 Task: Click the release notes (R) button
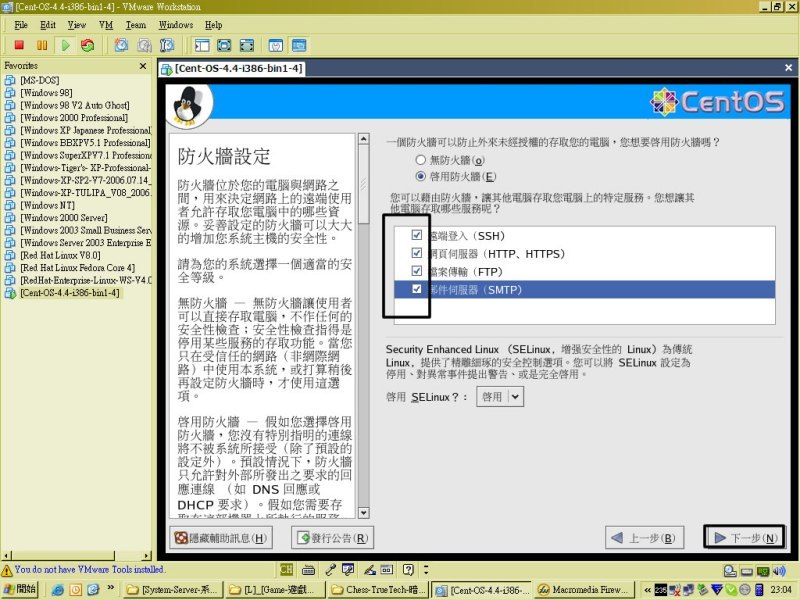pyautogui.click(x=332, y=538)
